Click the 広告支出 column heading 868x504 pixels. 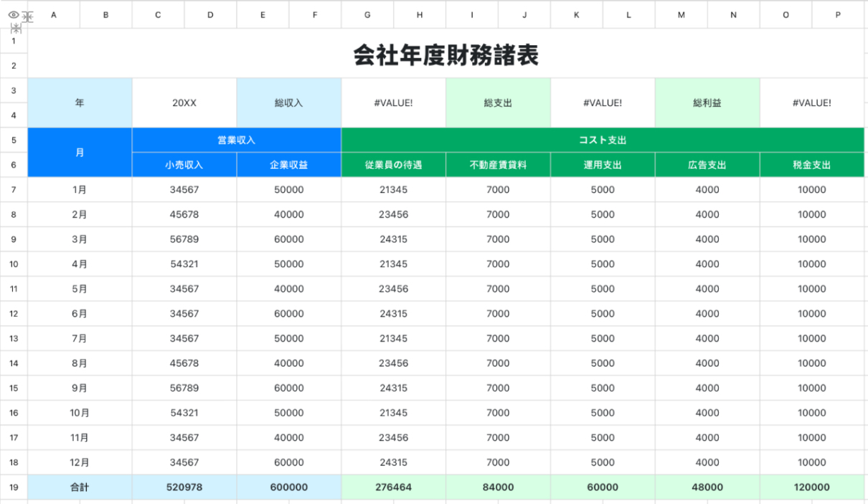[x=707, y=164]
